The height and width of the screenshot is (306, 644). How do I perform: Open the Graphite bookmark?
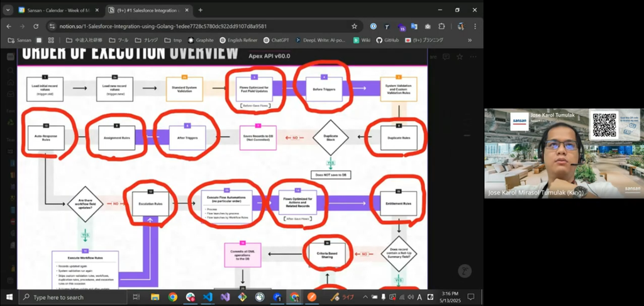(201, 40)
